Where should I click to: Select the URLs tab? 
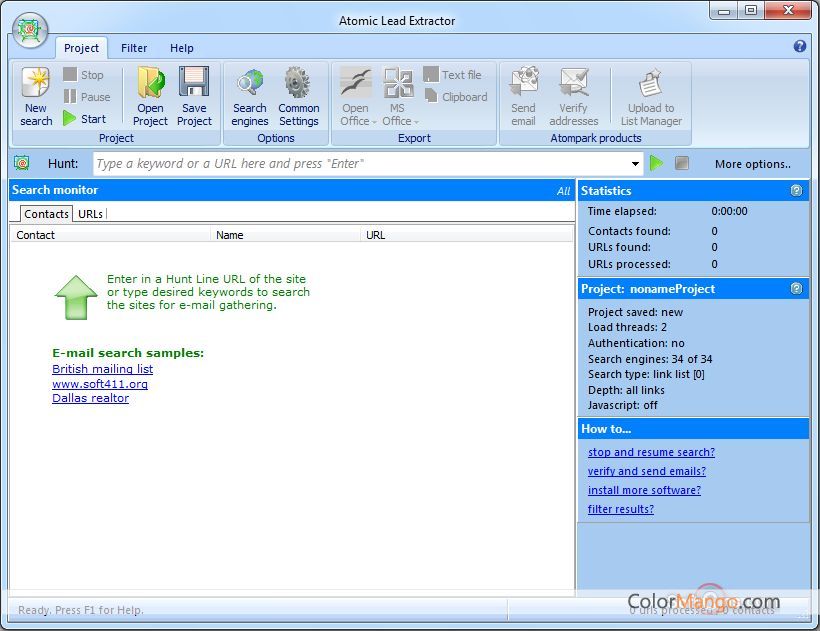[x=90, y=214]
